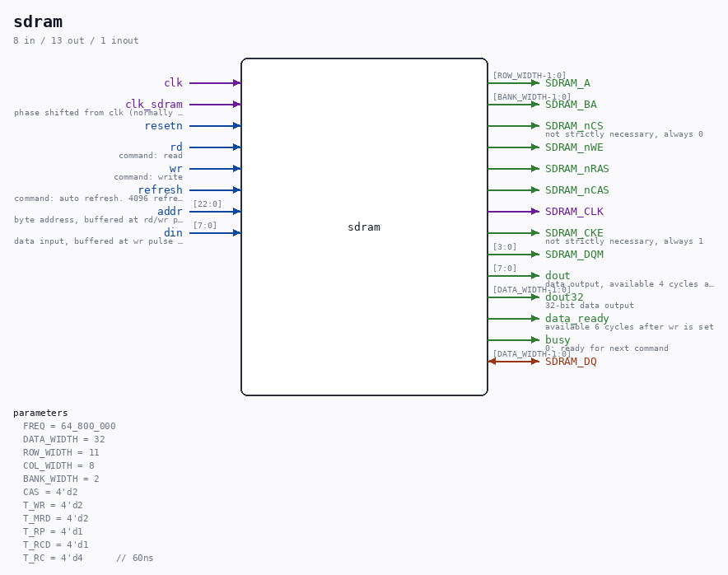This screenshot has width=728, height=575.
Task: Click the 'T_RP = 4'd1' parameter line
Action: tap(53, 531)
